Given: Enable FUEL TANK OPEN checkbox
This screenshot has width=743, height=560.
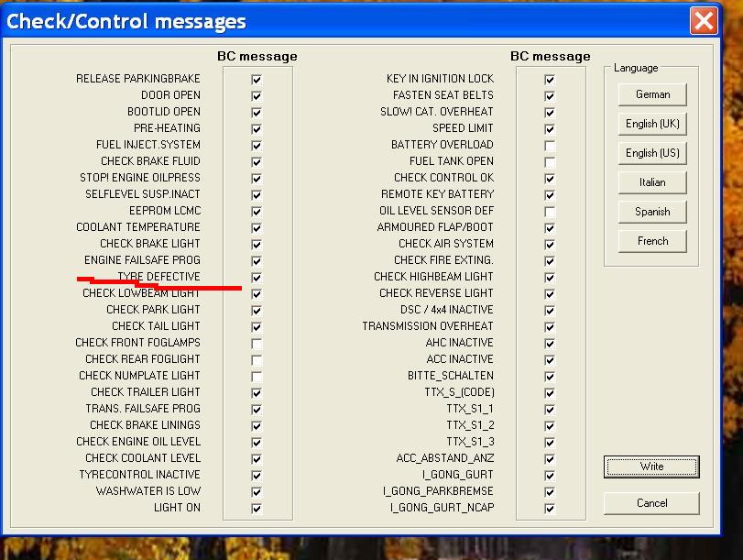Looking at the screenshot, I should coord(550,162).
